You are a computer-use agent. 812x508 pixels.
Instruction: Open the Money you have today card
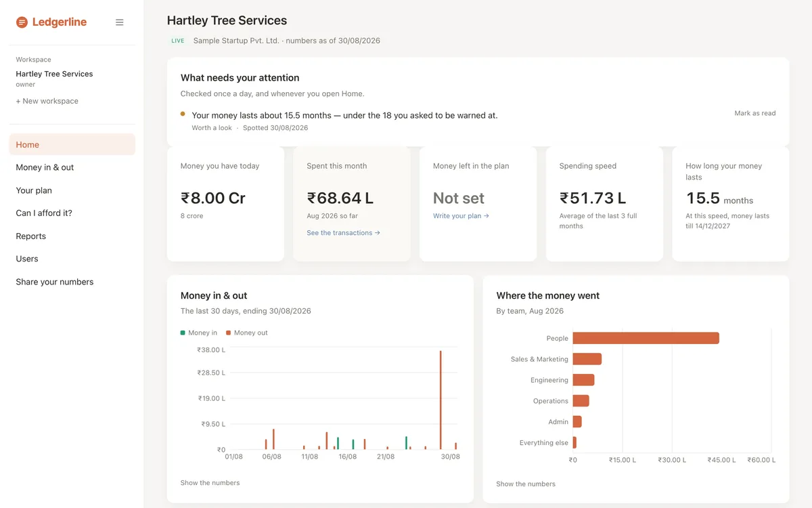coord(225,204)
